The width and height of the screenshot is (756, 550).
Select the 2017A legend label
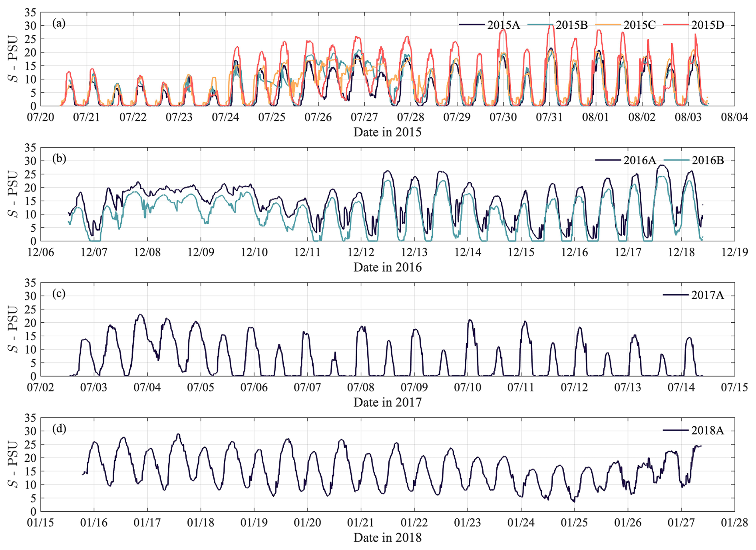click(x=708, y=296)
